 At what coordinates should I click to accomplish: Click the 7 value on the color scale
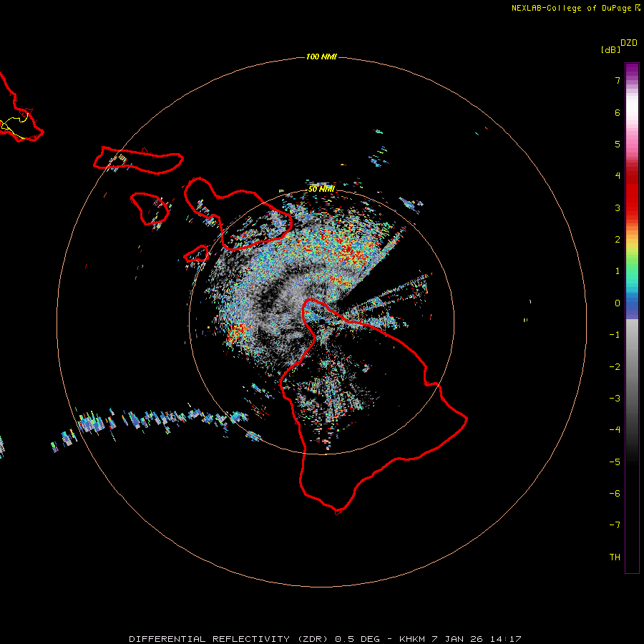[618, 80]
